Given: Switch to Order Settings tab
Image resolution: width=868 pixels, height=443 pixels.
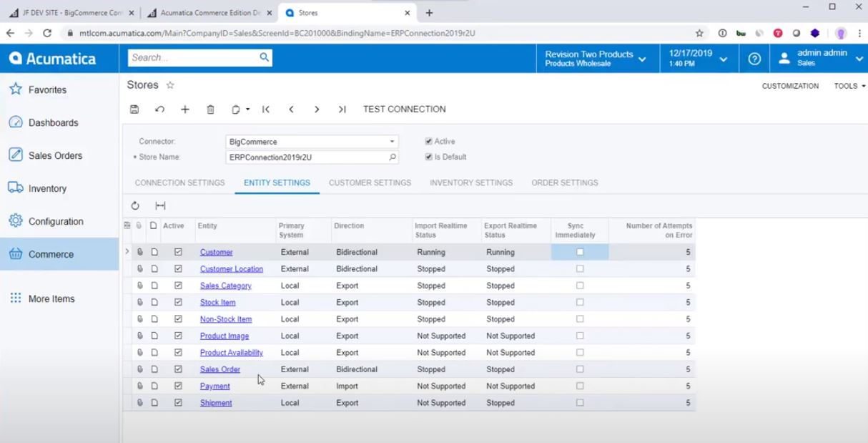Looking at the screenshot, I should (x=565, y=182).
